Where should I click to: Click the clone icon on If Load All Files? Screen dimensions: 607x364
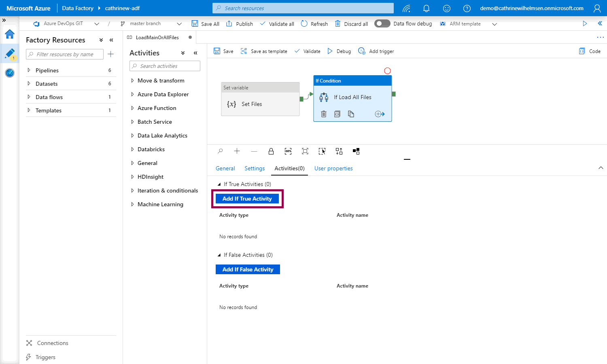[351, 114]
